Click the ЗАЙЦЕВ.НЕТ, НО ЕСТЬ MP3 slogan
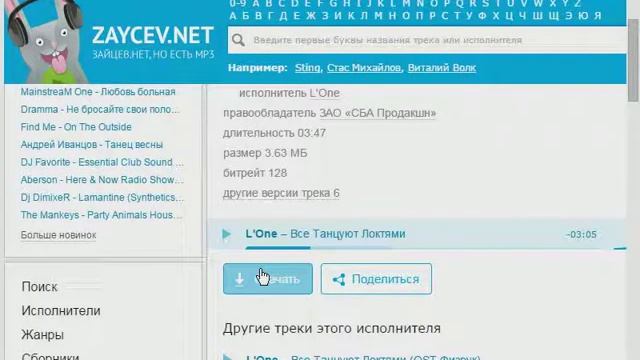Screen dimensions: 640x360 [153, 55]
